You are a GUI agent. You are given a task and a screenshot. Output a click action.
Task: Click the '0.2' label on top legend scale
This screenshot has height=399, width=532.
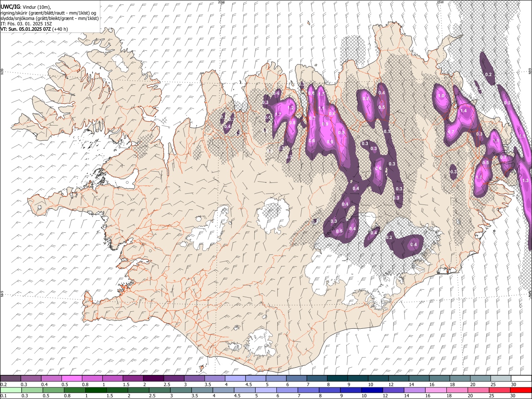click(3, 384)
